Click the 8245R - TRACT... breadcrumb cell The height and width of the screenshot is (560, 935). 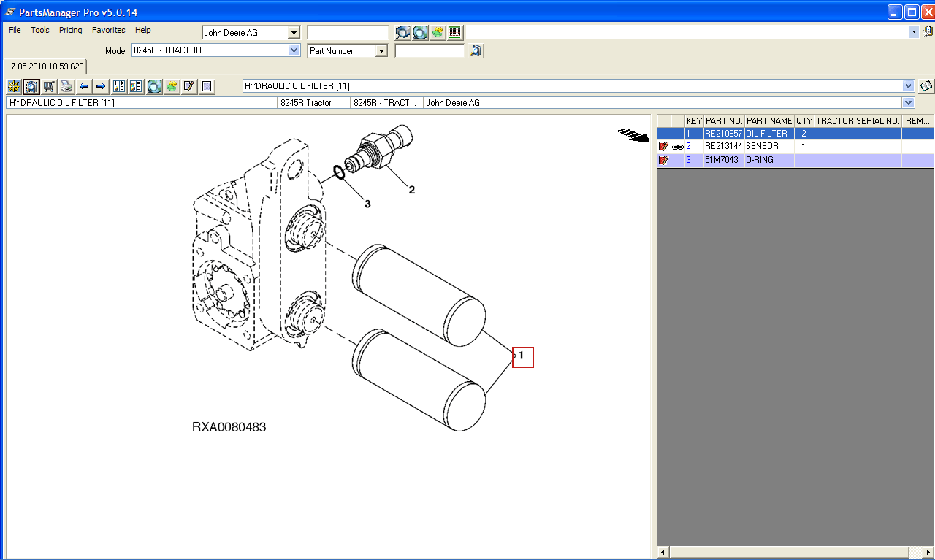[x=386, y=103]
